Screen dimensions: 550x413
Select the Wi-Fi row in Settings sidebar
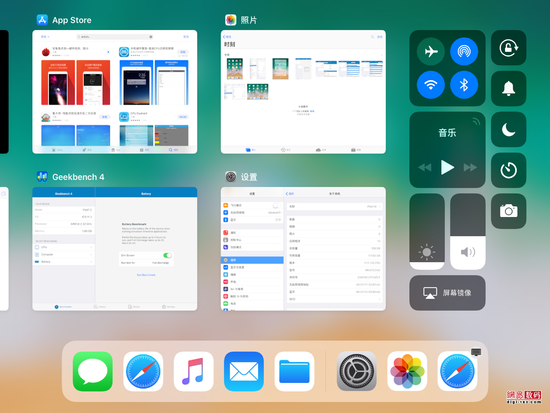[252, 213]
